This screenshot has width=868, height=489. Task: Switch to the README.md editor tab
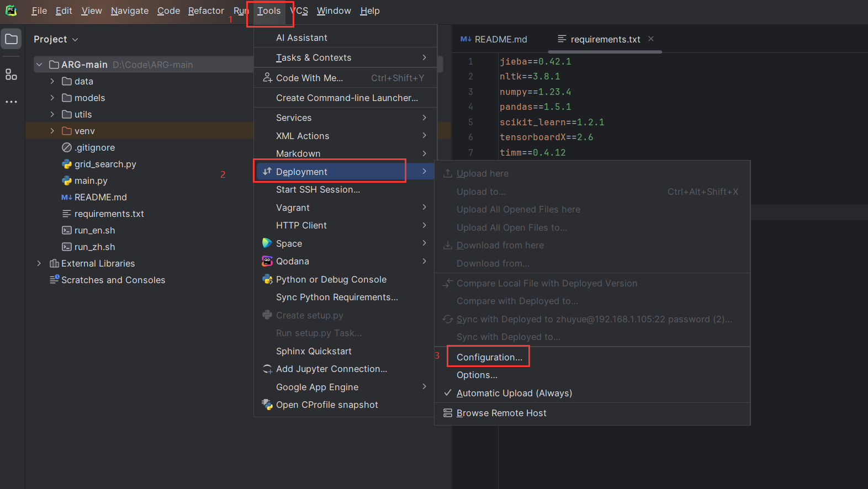(494, 39)
